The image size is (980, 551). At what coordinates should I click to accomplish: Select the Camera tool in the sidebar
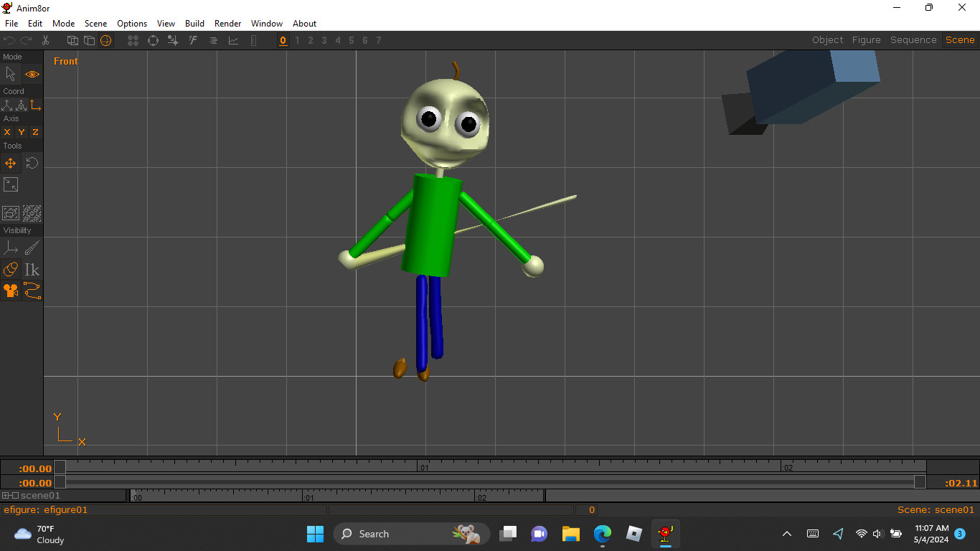tap(10, 291)
